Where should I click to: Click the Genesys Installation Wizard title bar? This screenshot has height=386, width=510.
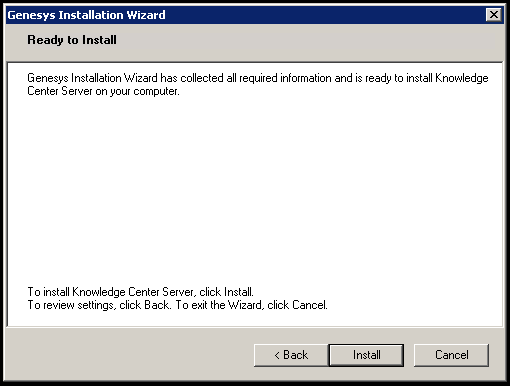tap(245, 15)
